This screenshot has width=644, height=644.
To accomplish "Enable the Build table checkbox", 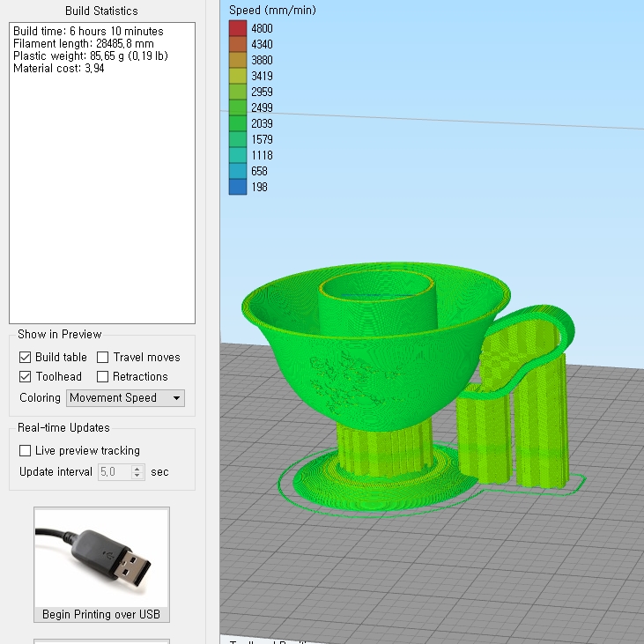I will (x=25, y=358).
